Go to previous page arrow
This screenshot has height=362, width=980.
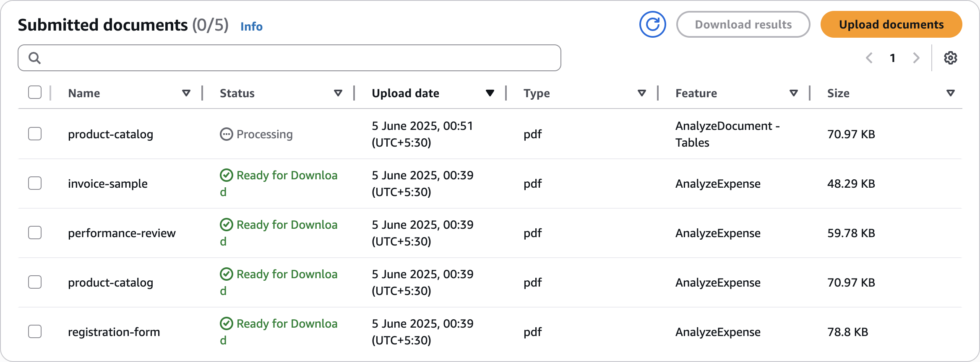(x=869, y=58)
